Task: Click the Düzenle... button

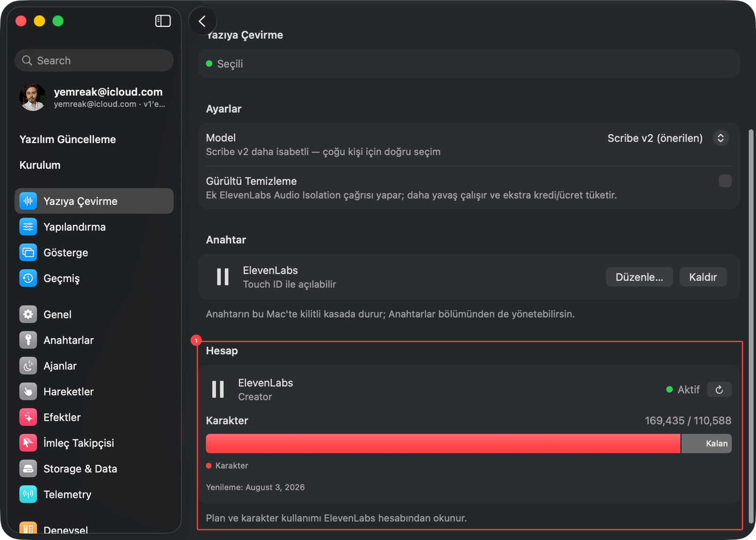Action: (x=639, y=277)
